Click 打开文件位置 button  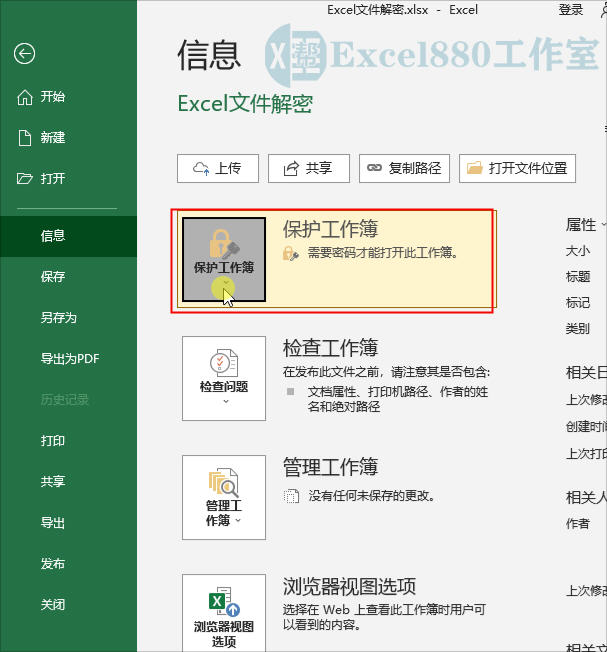pos(518,168)
